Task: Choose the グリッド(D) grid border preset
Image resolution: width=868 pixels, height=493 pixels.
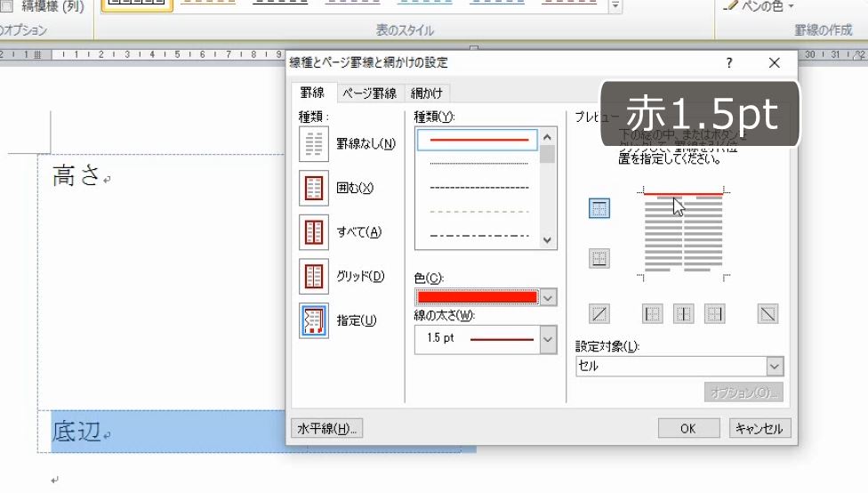Action: (x=314, y=277)
